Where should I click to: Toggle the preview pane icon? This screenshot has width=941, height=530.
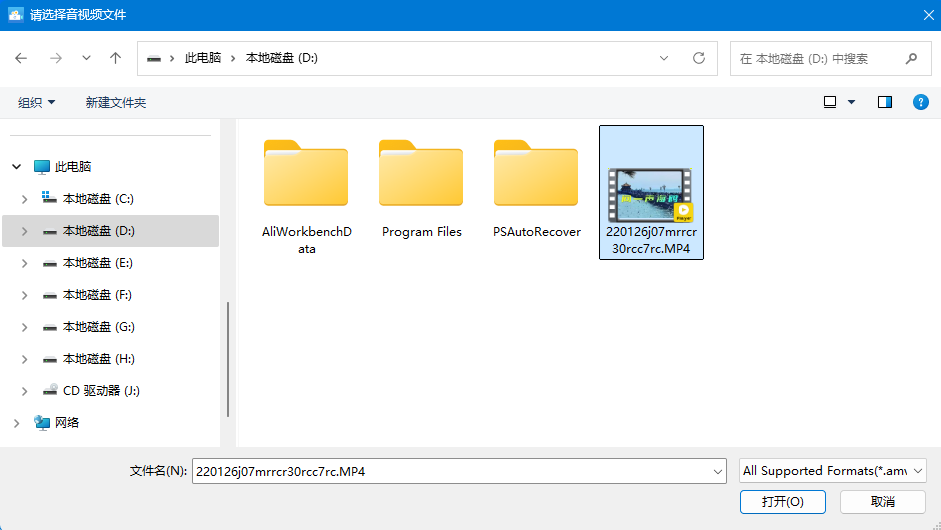click(x=884, y=102)
